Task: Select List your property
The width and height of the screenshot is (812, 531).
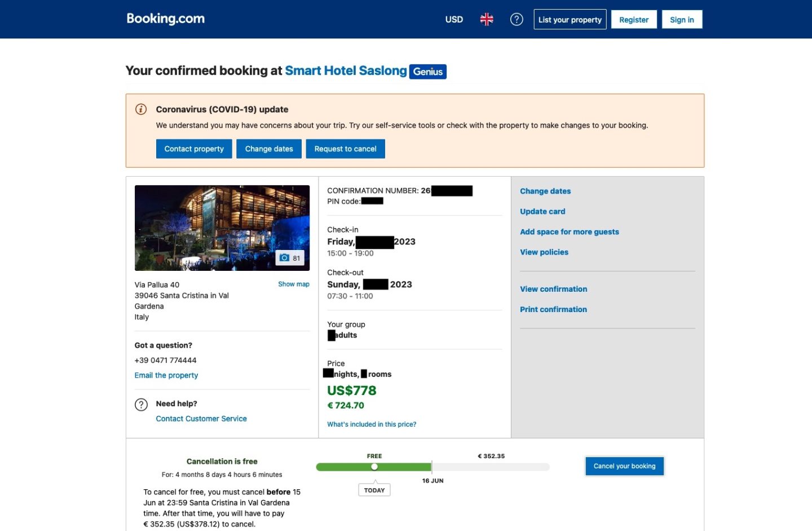Action: (x=570, y=19)
